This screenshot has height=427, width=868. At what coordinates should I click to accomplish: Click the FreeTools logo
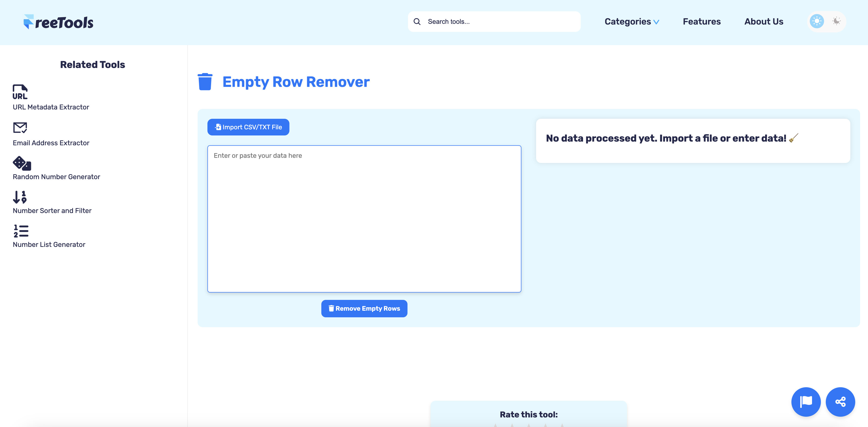click(x=58, y=22)
